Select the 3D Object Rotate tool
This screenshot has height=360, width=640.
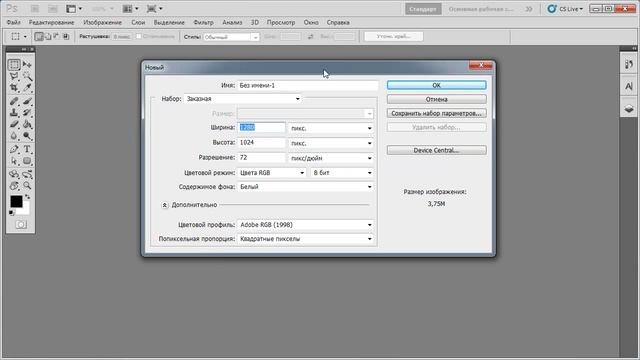coord(14,174)
